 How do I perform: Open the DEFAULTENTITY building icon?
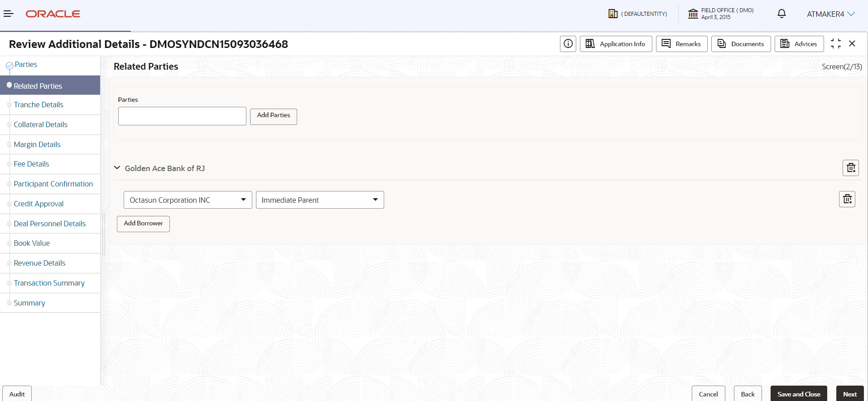tap(613, 14)
